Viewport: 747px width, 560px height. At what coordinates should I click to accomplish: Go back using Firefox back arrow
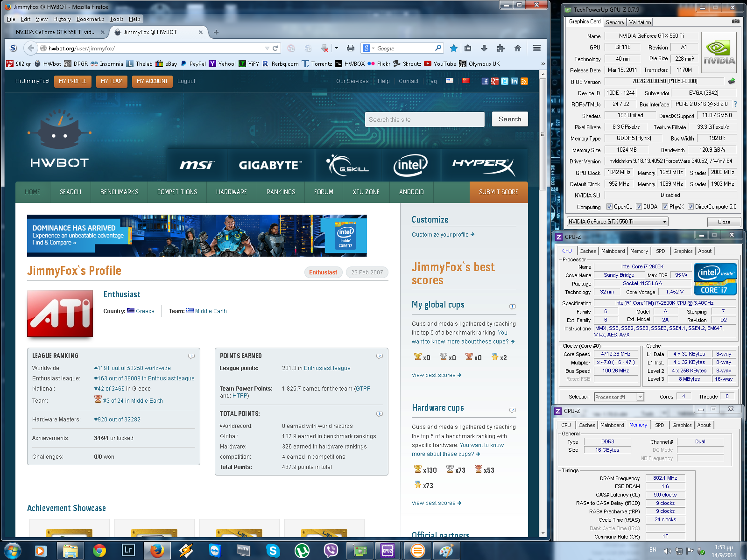tap(31, 48)
